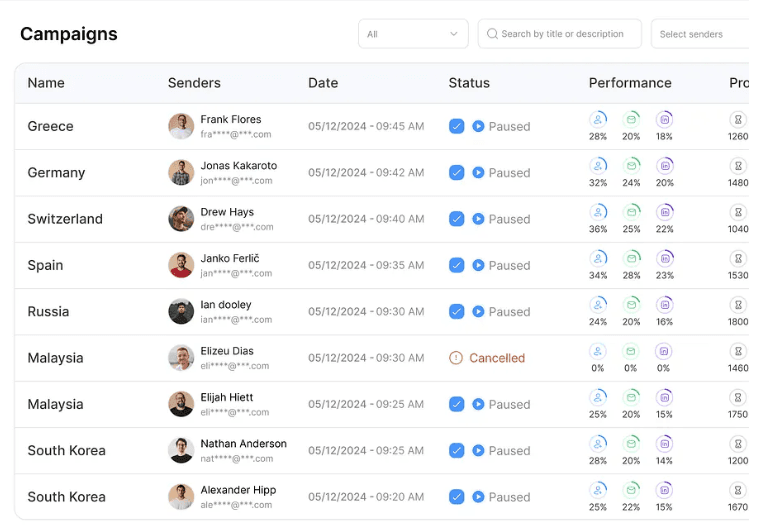Click the LinkedIn icon in Nathan Anderson row
The height and width of the screenshot is (532, 757).
coord(664,443)
